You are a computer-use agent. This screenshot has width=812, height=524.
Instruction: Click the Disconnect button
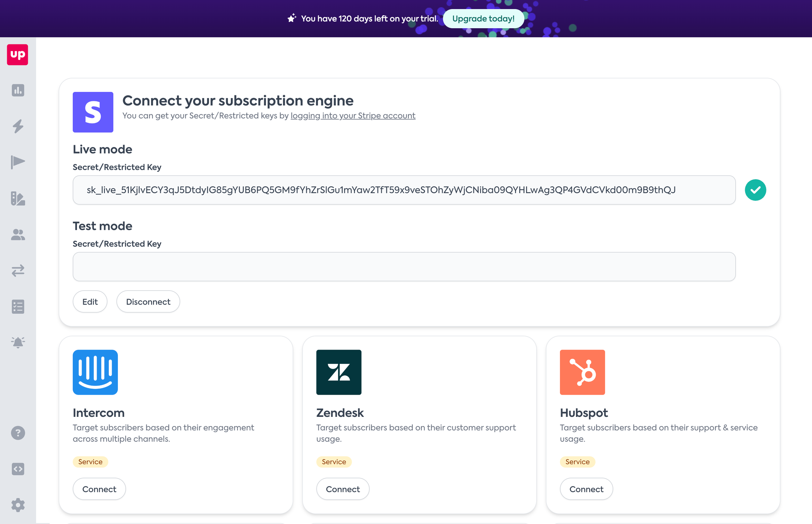pos(148,302)
